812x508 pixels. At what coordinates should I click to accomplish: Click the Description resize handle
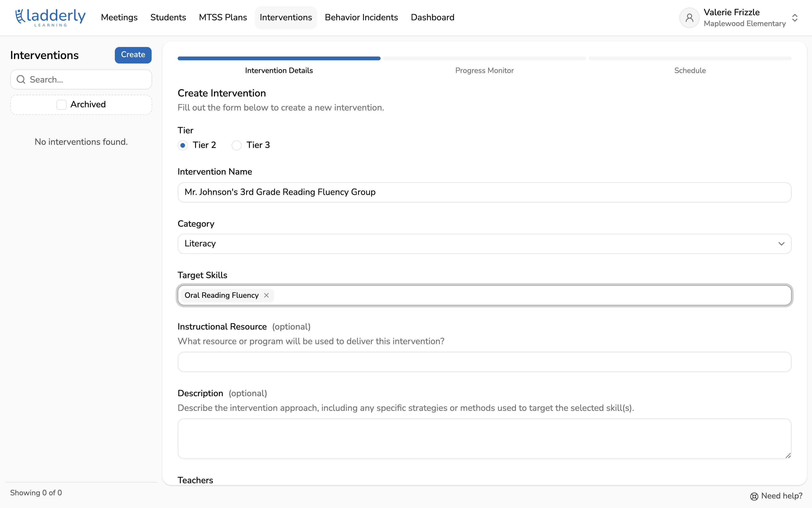click(x=788, y=455)
